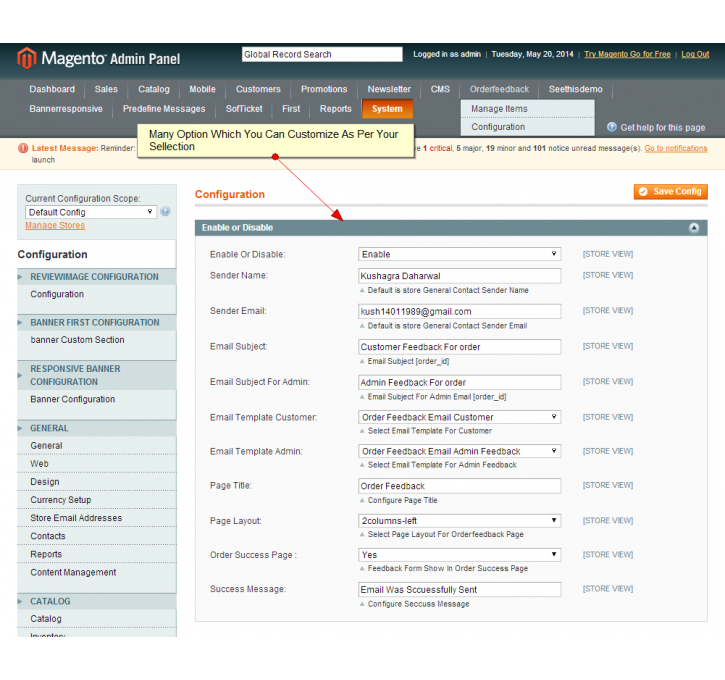Click Try Magento Go for Free link

pos(627,54)
